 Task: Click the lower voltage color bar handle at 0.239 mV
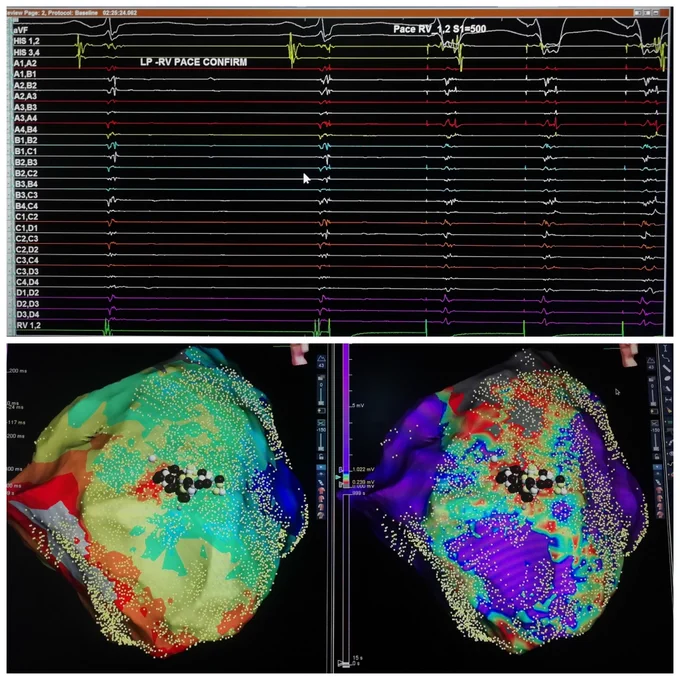coord(340,484)
